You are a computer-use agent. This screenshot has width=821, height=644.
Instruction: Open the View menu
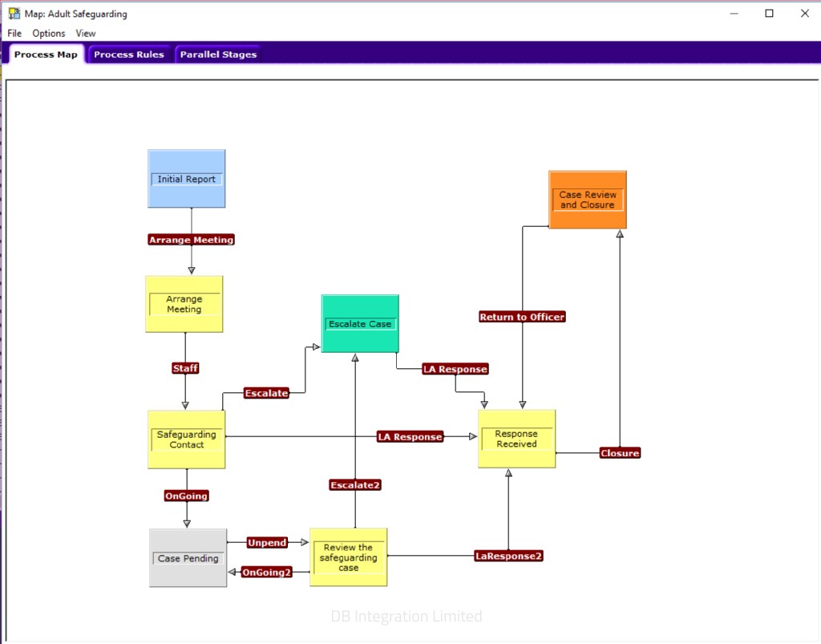86,34
